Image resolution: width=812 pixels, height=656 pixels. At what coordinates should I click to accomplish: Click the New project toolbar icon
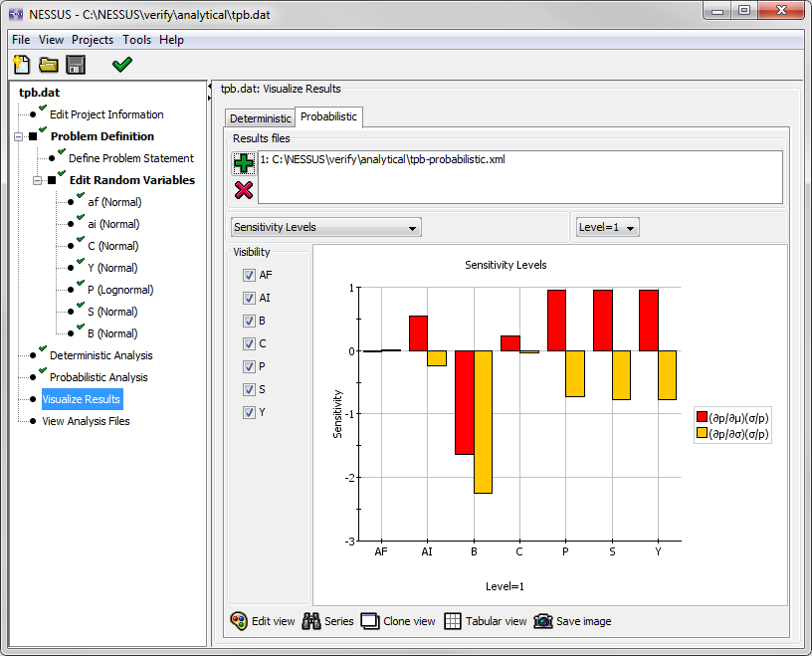click(x=21, y=66)
